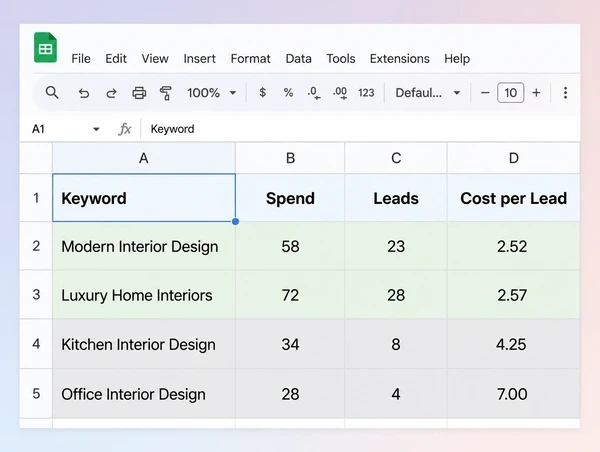Click the blue fill handle on cell A1
Viewport: 600px width, 452px height.
pyautogui.click(x=235, y=221)
